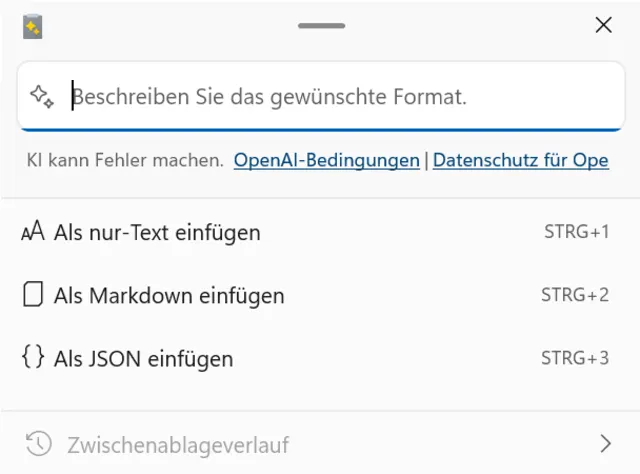Click the Advanced Paste app icon
The image size is (640, 474).
coord(32,27)
